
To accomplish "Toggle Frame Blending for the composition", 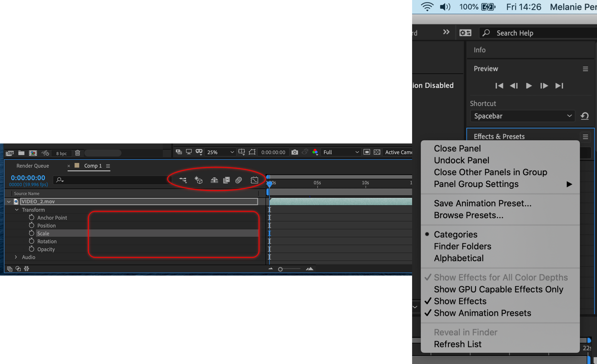I will coord(226,180).
